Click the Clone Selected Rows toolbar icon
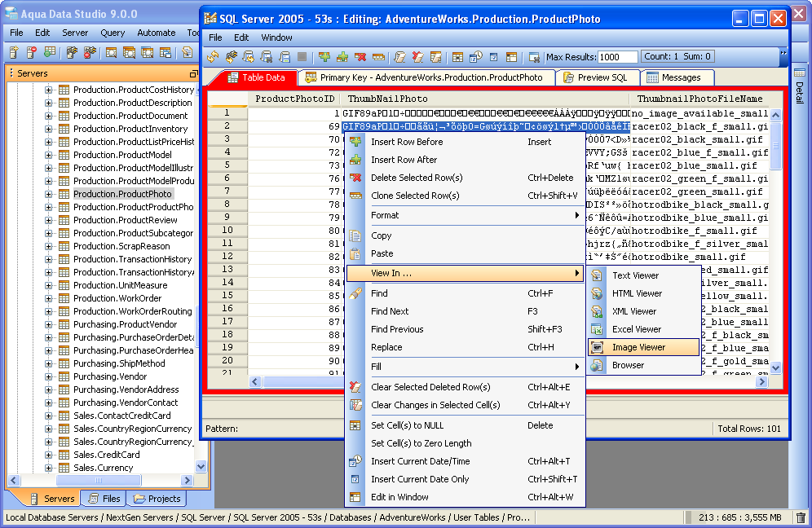The width and height of the screenshot is (812, 528). tap(378, 57)
